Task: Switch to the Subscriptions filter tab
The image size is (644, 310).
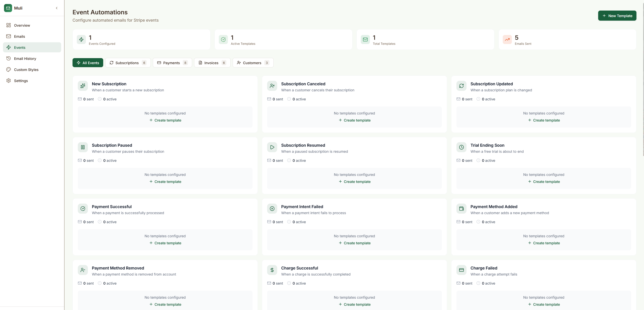Action: tap(128, 63)
